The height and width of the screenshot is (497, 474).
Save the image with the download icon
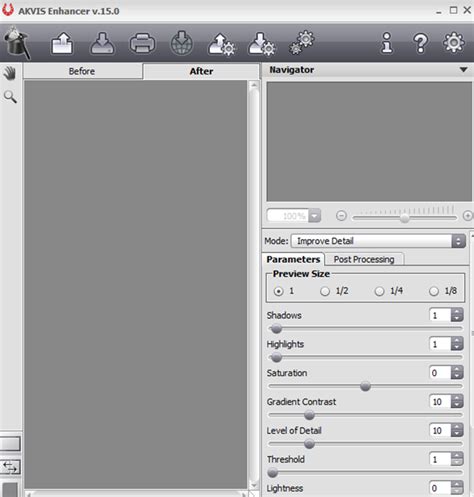pyautogui.click(x=102, y=43)
